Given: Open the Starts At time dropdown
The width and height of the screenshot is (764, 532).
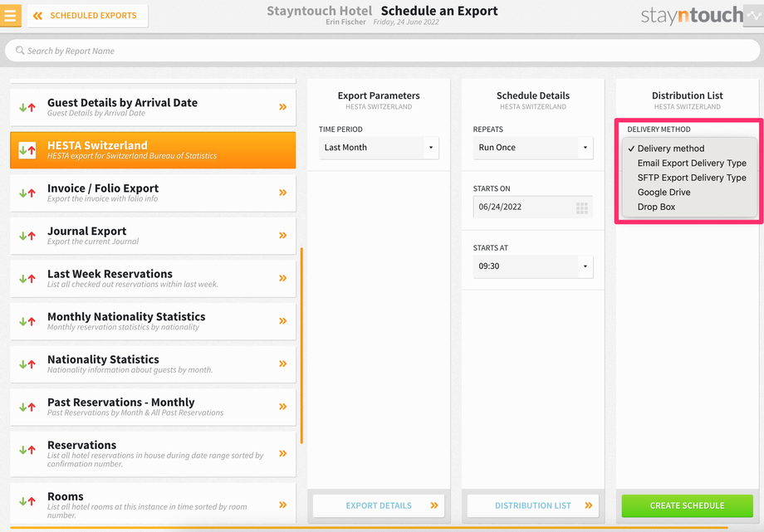Looking at the screenshot, I should 533,266.
